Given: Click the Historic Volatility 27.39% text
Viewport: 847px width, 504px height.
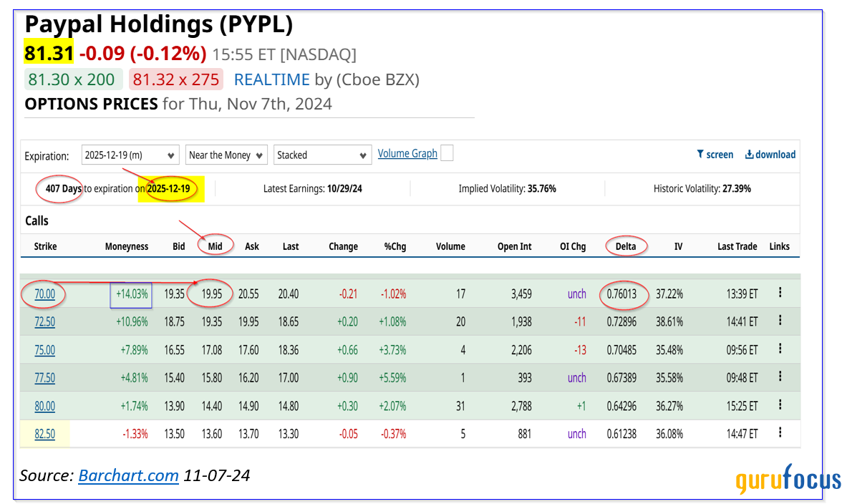Looking at the screenshot, I should pyautogui.click(x=702, y=188).
